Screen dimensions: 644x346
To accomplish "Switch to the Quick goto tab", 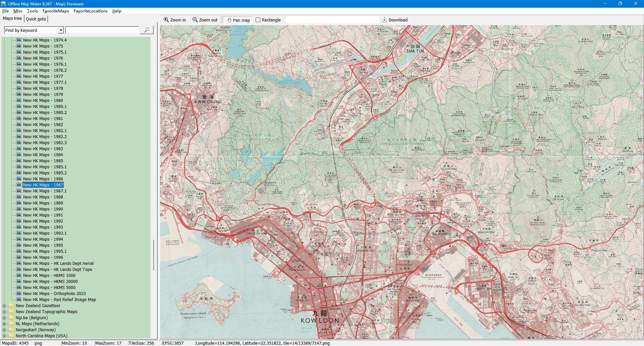I will [x=36, y=19].
